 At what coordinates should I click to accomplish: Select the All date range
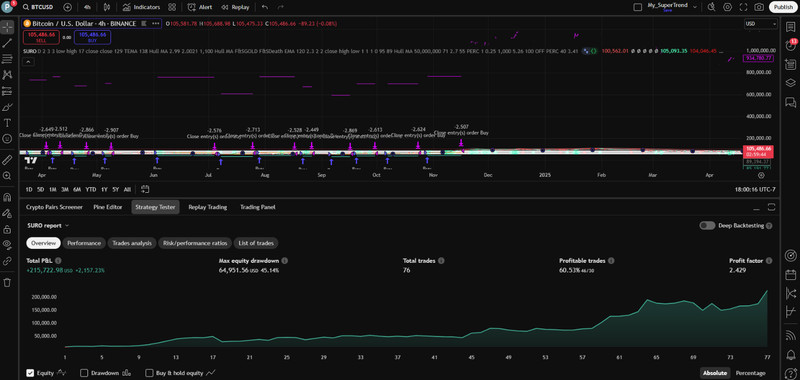pyautogui.click(x=127, y=189)
